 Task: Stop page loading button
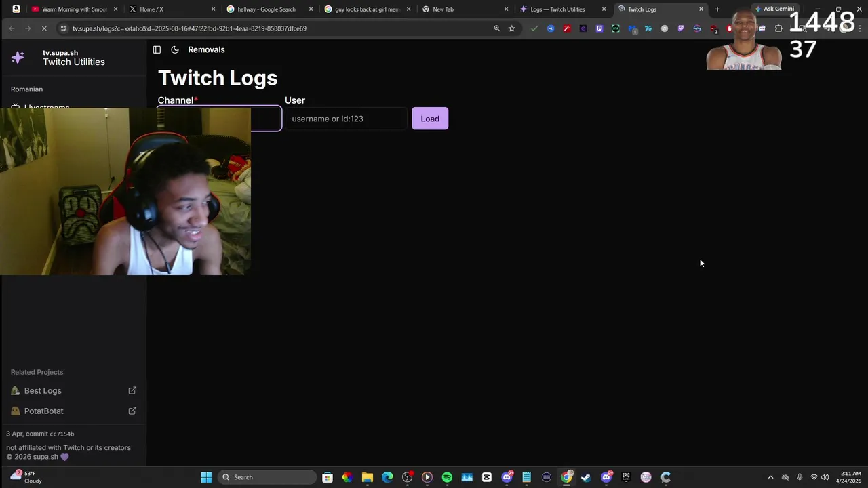[44, 28]
